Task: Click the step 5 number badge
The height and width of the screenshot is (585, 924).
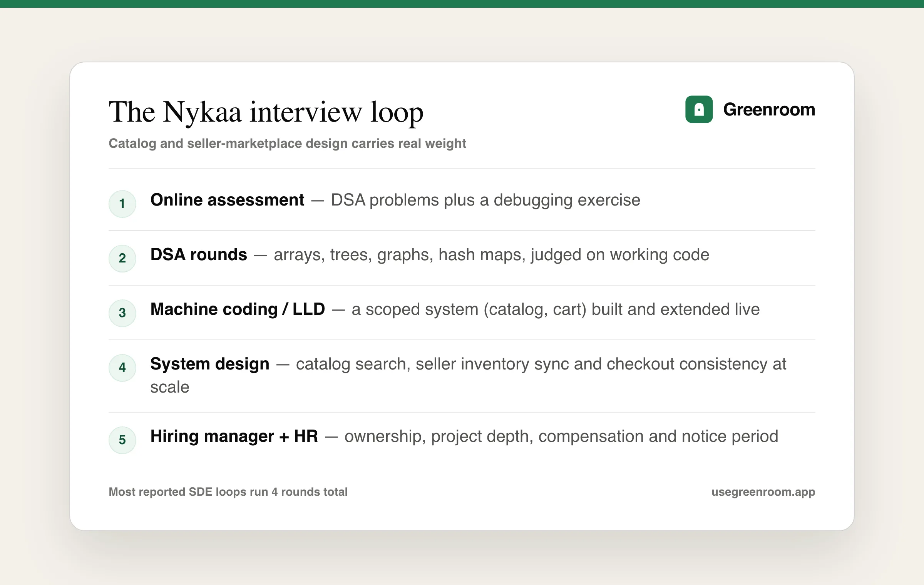Action: 122,440
